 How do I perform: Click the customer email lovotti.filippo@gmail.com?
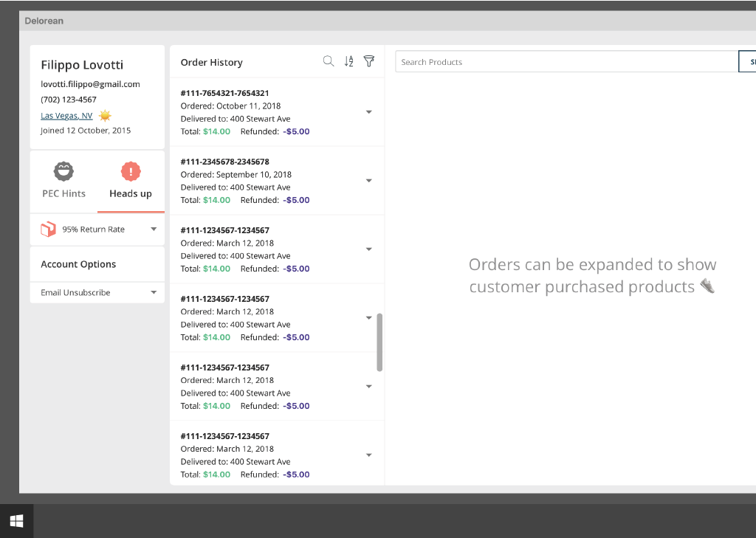pyautogui.click(x=90, y=84)
